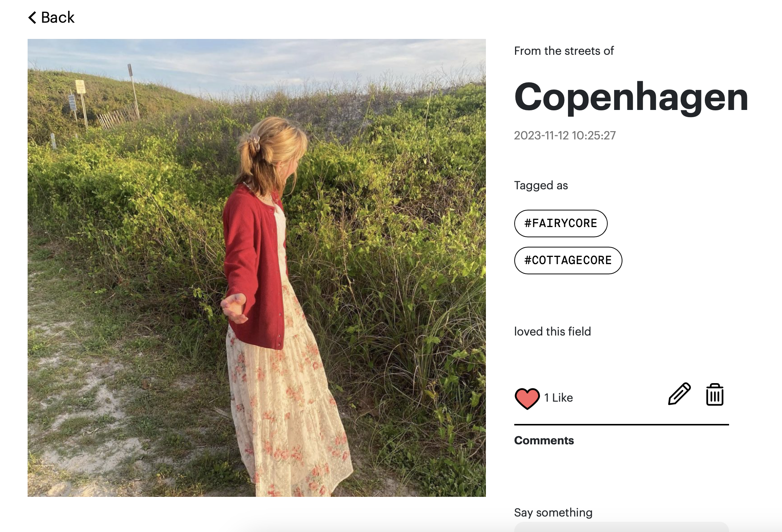Click the yellow sign in the photo
The image size is (782, 532).
click(80, 87)
